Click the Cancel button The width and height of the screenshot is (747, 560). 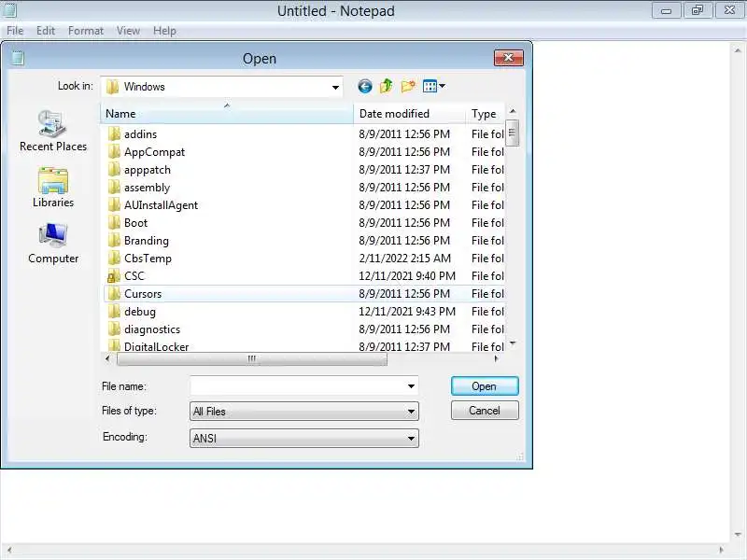pyautogui.click(x=485, y=411)
